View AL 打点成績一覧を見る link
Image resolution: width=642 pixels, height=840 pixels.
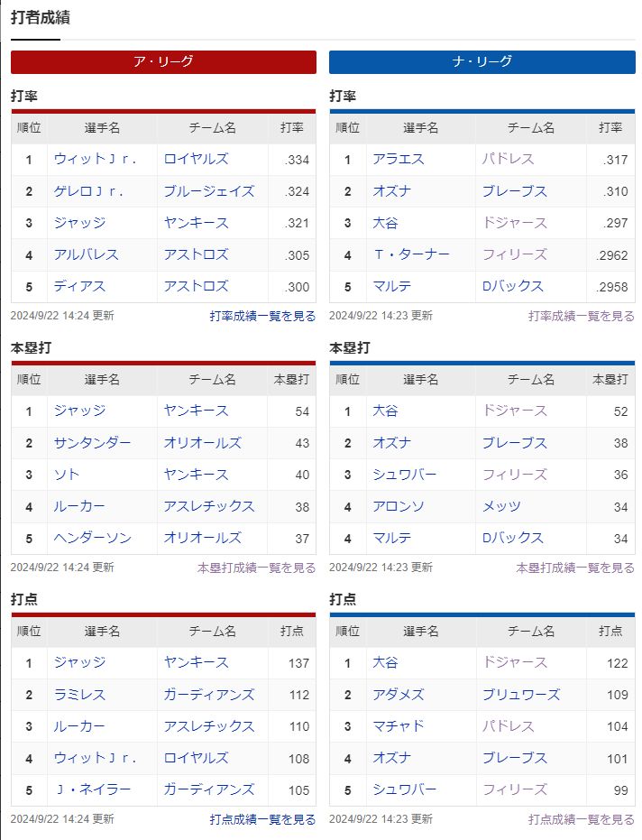click(x=262, y=819)
